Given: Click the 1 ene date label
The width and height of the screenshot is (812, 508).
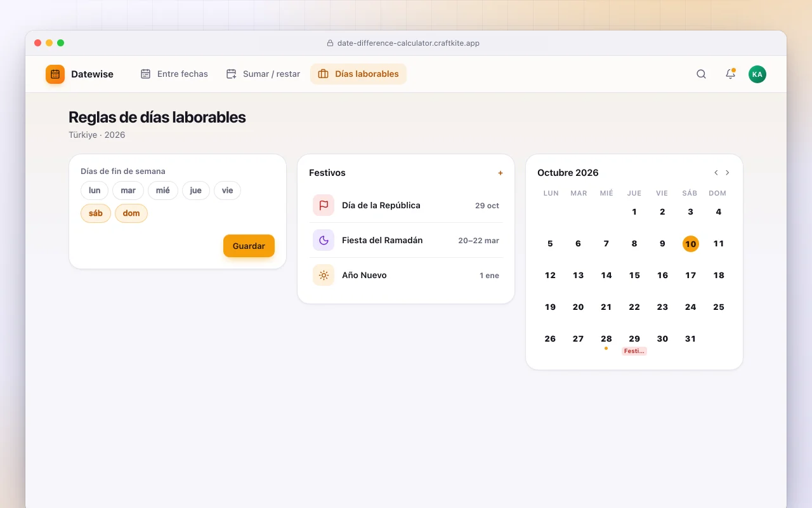Looking at the screenshot, I should point(489,276).
